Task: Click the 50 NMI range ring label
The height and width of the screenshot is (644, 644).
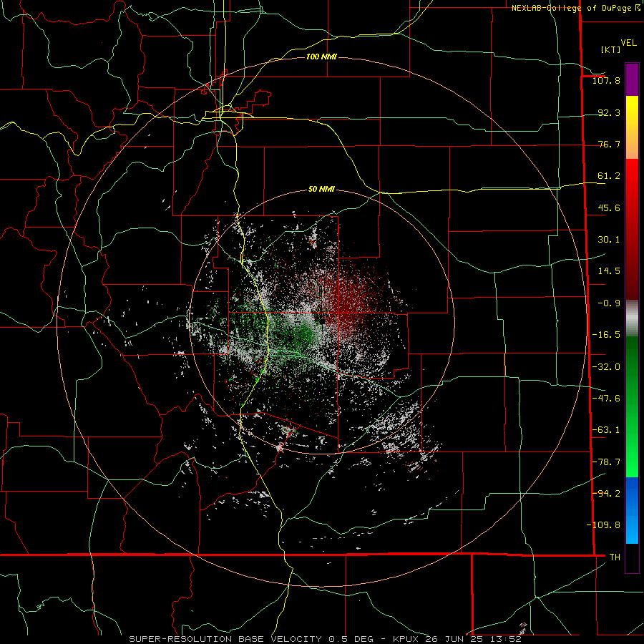Action: (321, 190)
